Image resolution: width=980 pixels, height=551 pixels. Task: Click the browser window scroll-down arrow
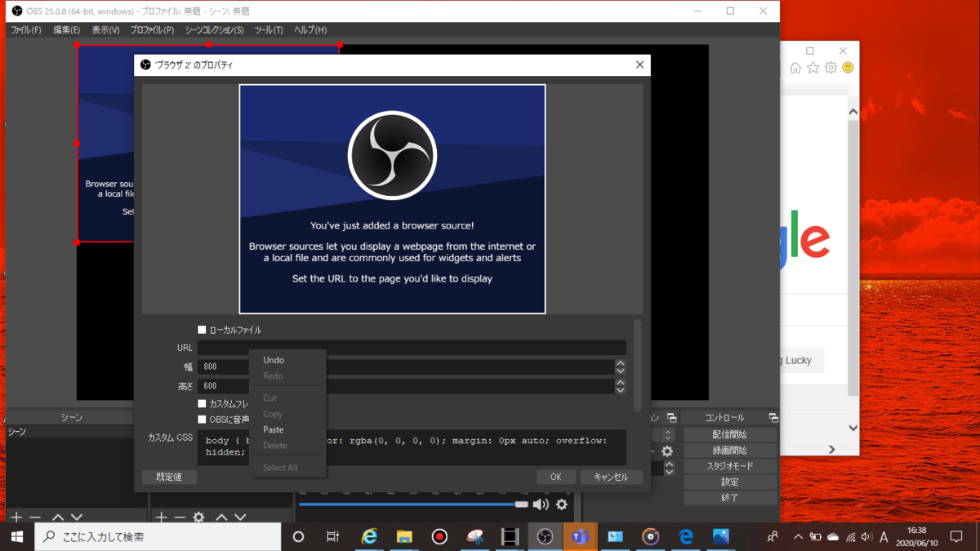click(x=853, y=428)
